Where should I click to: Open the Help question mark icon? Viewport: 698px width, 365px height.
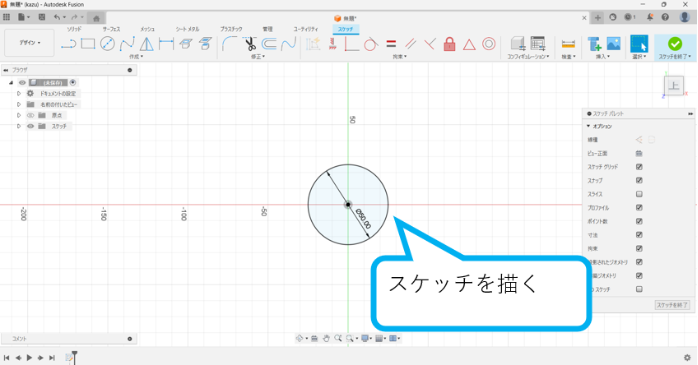tap(665, 17)
